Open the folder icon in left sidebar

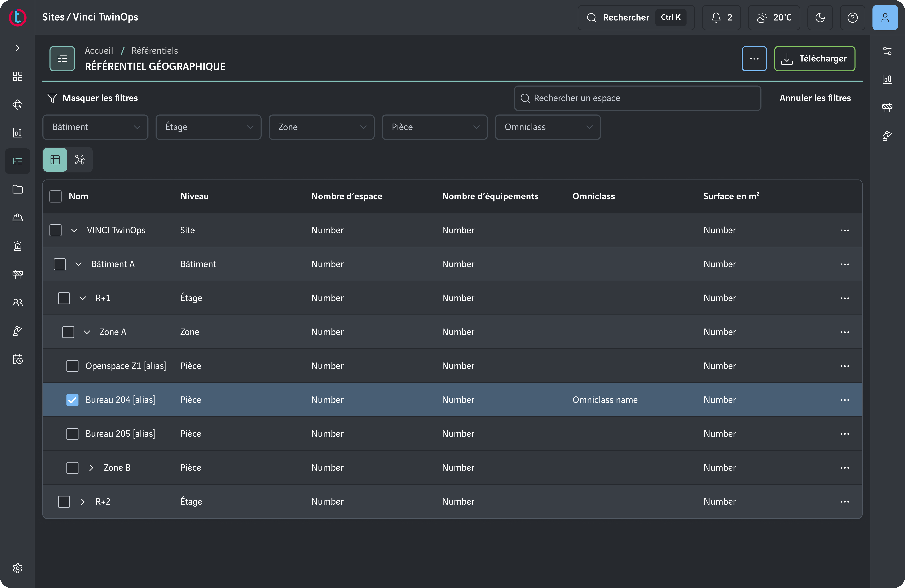click(x=17, y=189)
